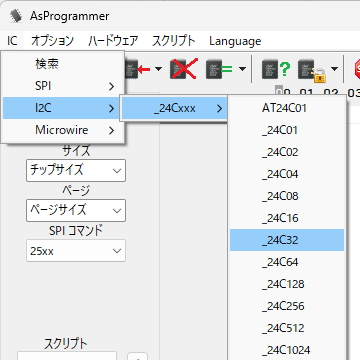Choose _24C08 chip
360x360 pixels.
tap(287, 196)
